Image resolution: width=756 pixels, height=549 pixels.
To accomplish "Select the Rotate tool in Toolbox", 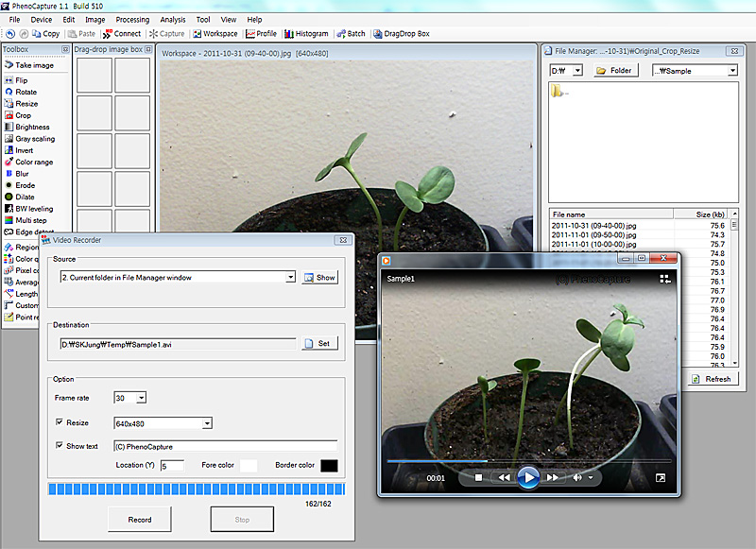I will tap(26, 92).
